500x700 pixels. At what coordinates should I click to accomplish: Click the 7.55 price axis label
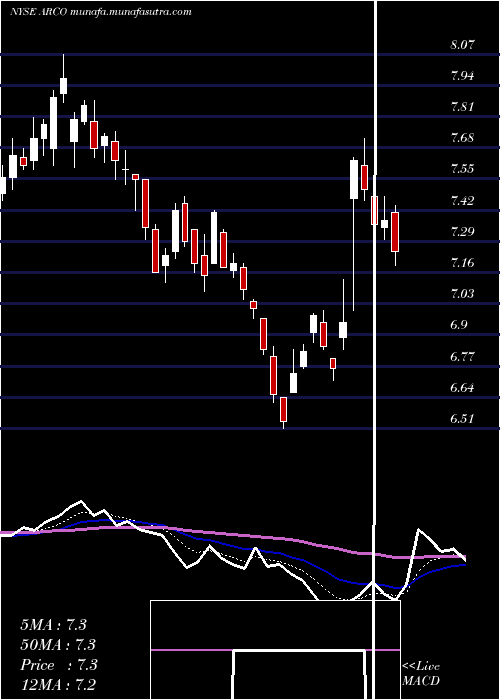[x=462, y=169]
